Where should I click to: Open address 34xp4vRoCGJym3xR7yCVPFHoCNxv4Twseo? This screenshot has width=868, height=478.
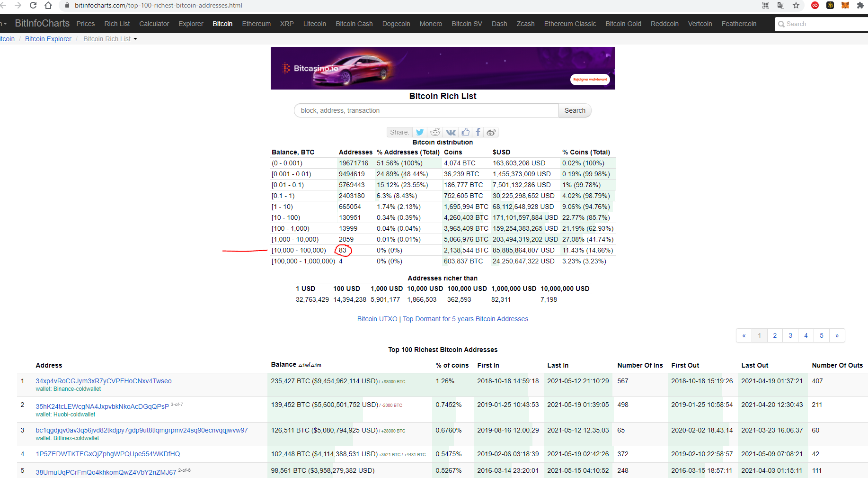[x=104, y=381]
